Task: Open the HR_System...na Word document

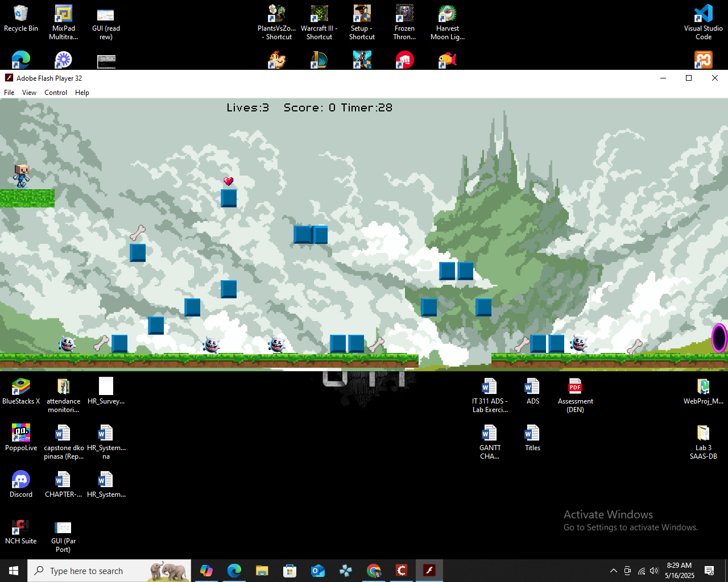Action: (x=106, y=442)
